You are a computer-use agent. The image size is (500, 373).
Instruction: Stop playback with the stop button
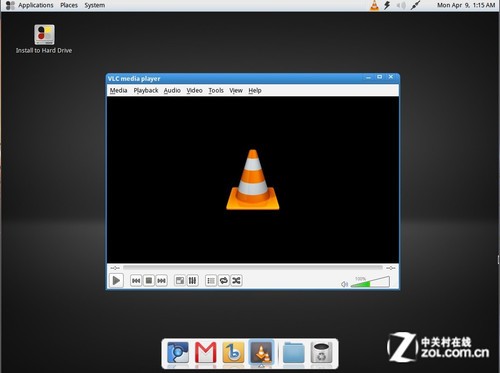[149, 281]
